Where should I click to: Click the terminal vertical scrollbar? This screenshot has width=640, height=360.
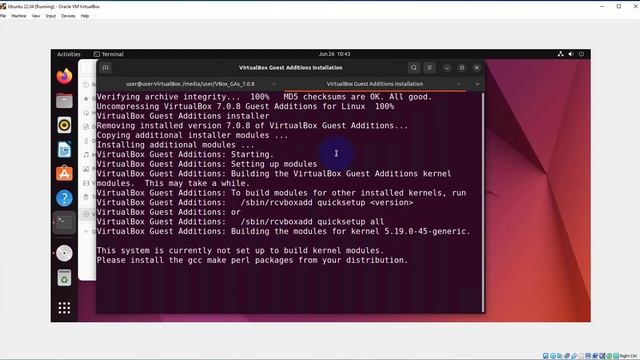point(483,202)
